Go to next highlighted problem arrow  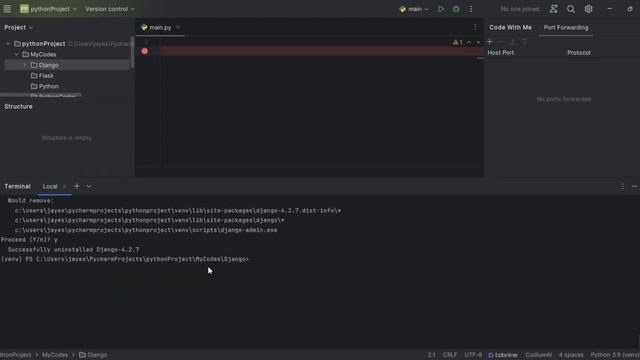pos(478,42)
